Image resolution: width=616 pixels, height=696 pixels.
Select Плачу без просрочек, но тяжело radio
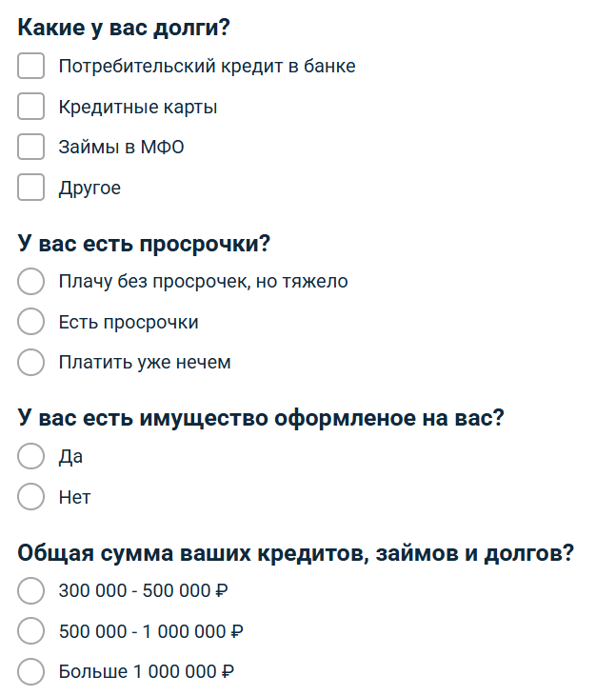click(30, 281)
